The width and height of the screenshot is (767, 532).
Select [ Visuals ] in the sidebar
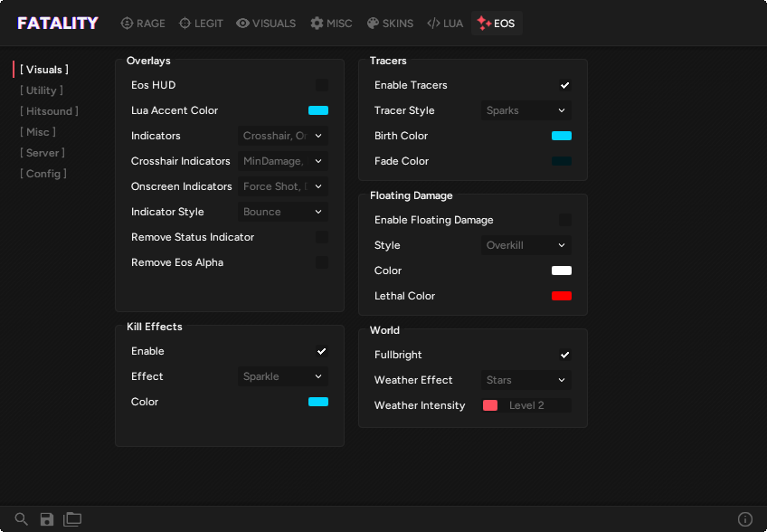tap(44, 70)
